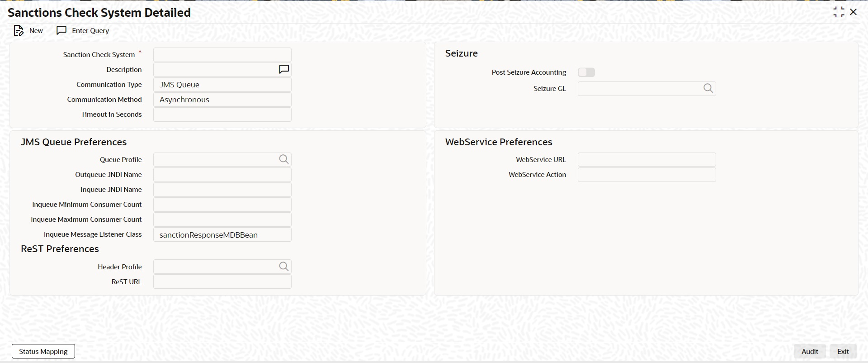Click the Sanction Check System label
868x363 pixels.
click(99, 55)
